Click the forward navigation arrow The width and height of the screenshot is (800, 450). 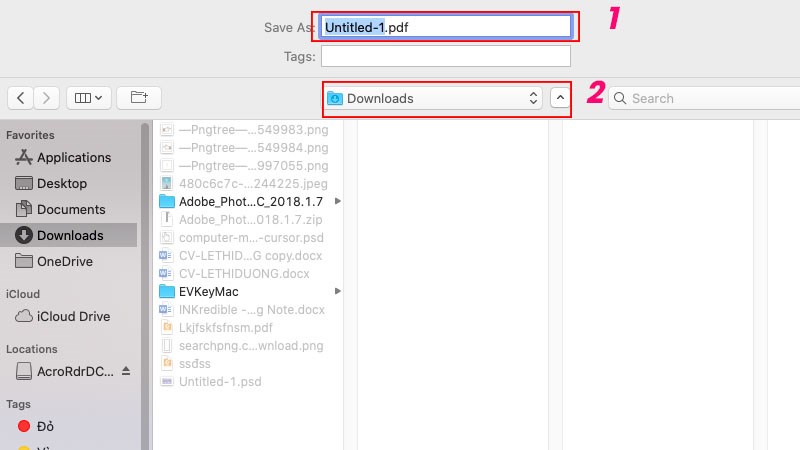click(x=46, y=98)
